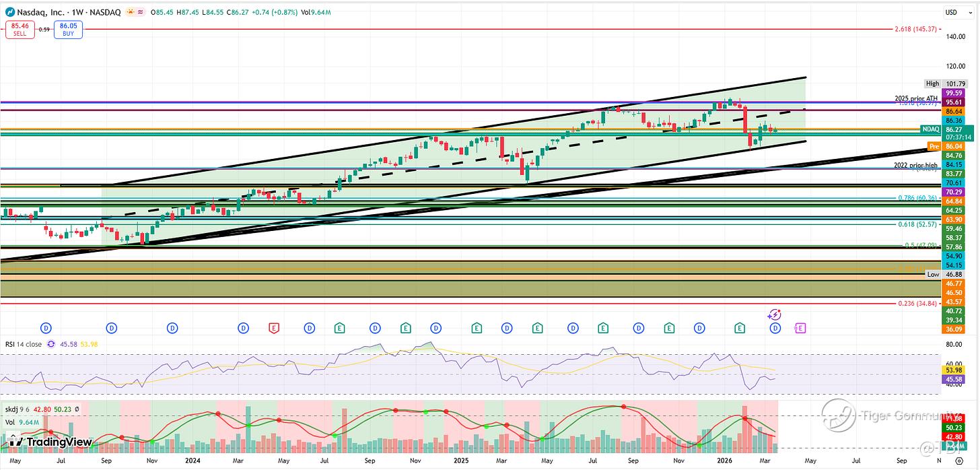Click the D dividend marker near Sep 2023

[111, 328]
